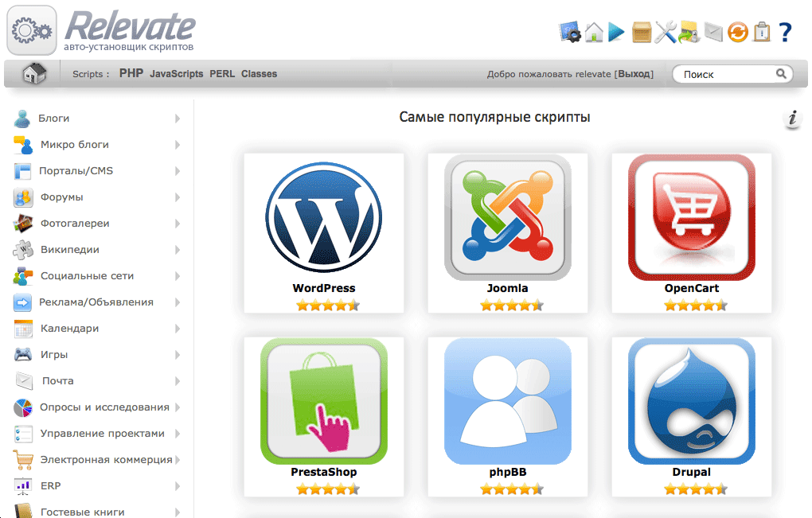Expand the Фотогалереи category arrow
The width and height of the screenshot is (812, 518).
177,224
